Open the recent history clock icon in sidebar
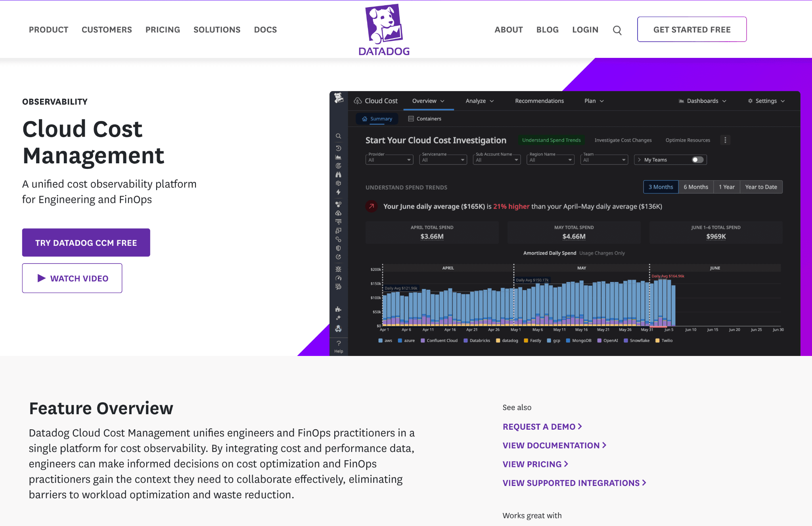The image size is (812, 526). (x=338, y=148)
